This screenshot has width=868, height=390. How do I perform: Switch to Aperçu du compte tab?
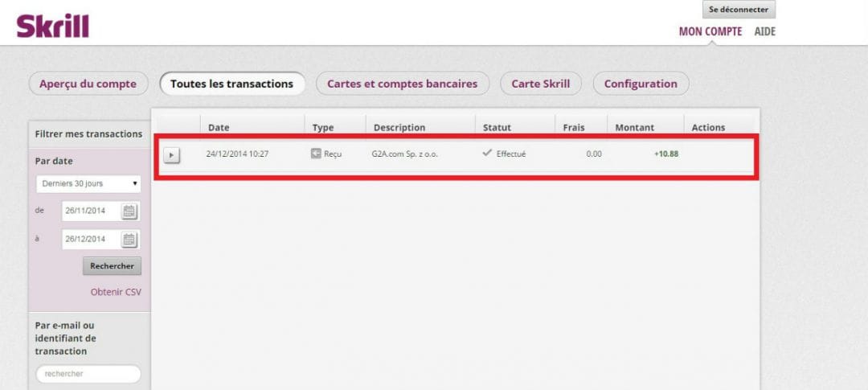click(x=88, y=84)
